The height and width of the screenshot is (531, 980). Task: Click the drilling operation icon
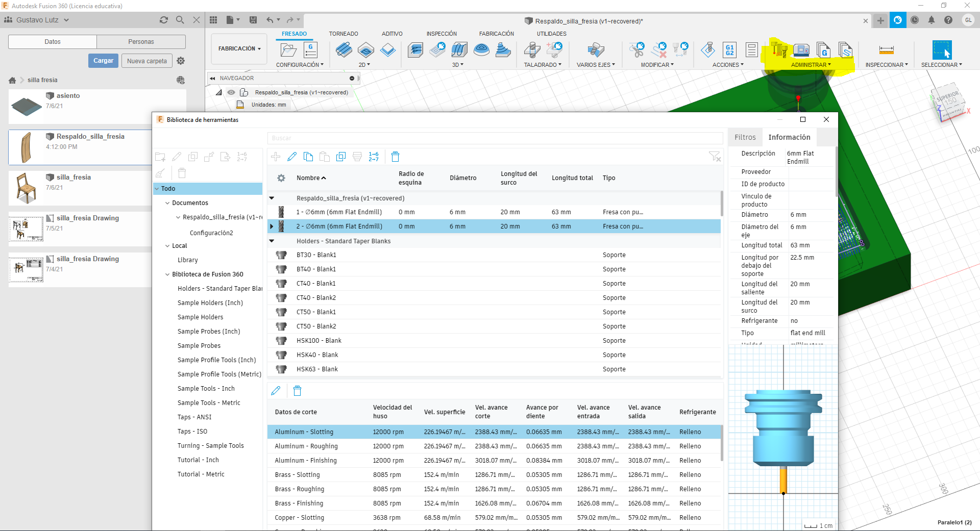pos(532,49)
